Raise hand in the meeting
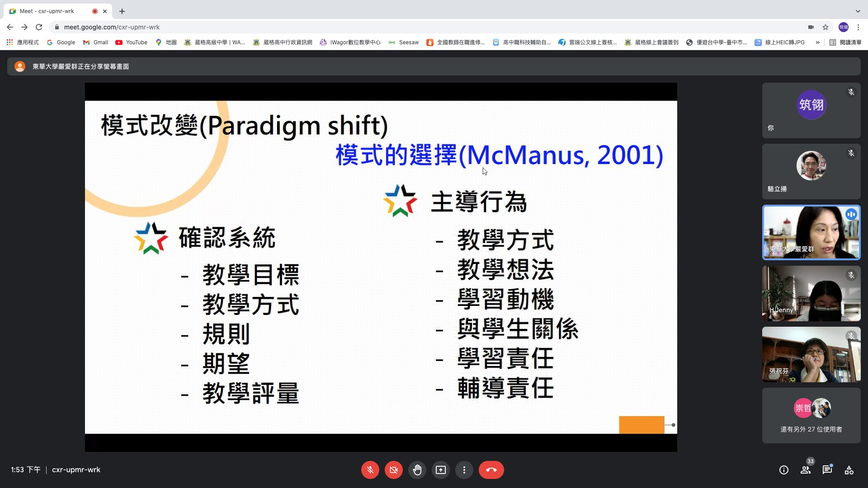The width and height of the screenshot is (868, 488). point(417,470)
